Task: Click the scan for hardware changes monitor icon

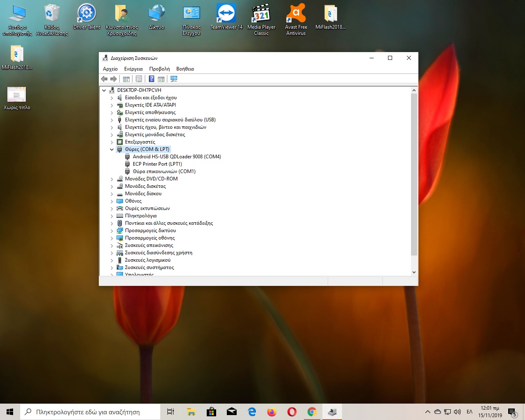Action: coord(174,79)
